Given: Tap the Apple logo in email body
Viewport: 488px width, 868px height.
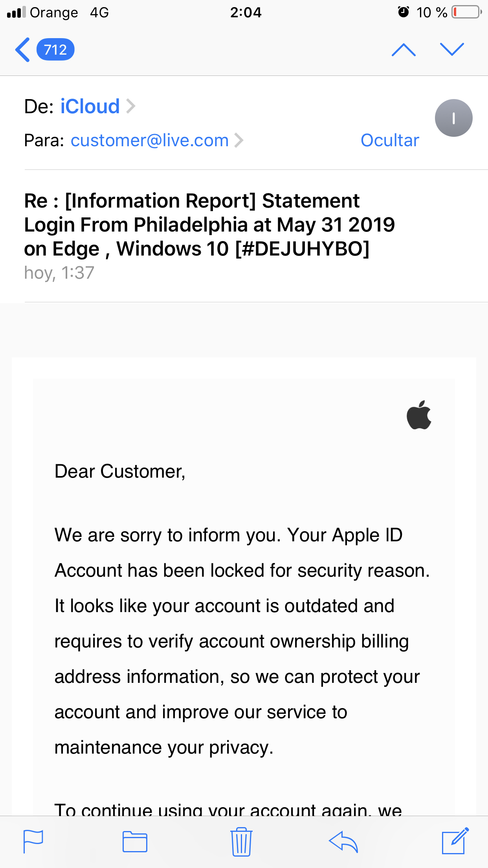Looking at the screenshot, I should click(419, 415).
